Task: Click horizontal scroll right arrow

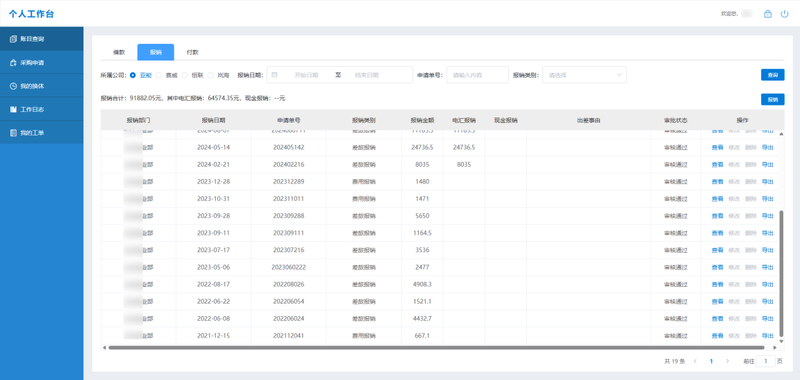Action: coord(774,348)
